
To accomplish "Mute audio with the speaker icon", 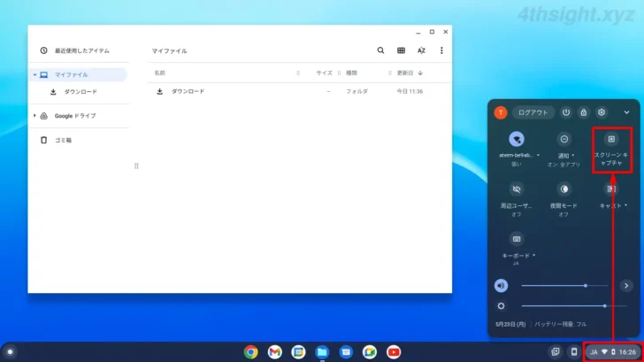I will pos(501,286).
